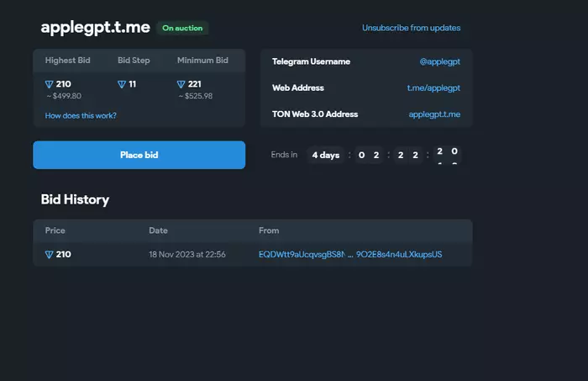Open Unsubscribe from updates link

[411, 28]
